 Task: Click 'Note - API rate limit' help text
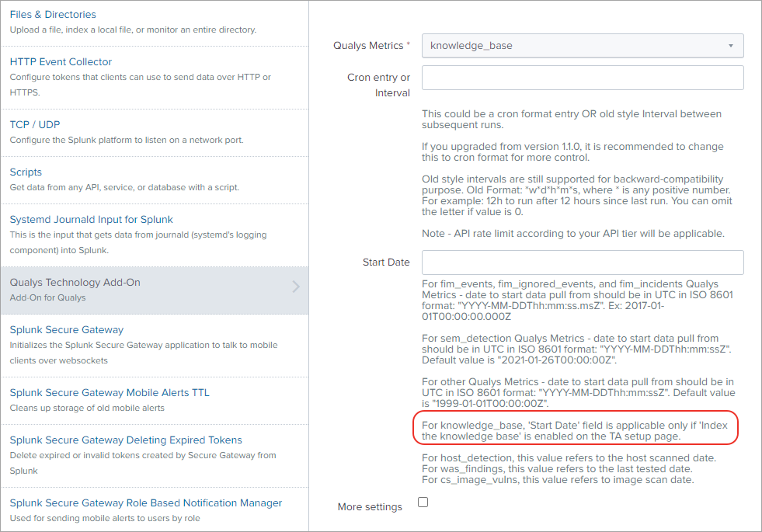coord(573,234)
